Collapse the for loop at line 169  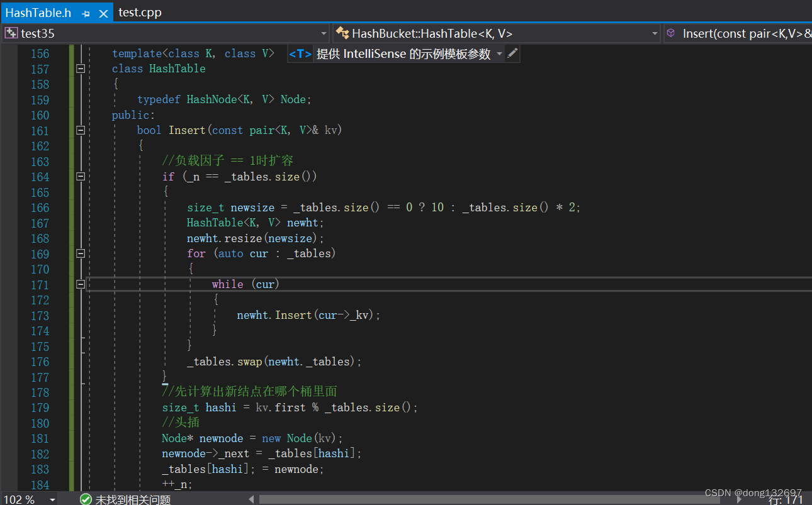(81, 253)
